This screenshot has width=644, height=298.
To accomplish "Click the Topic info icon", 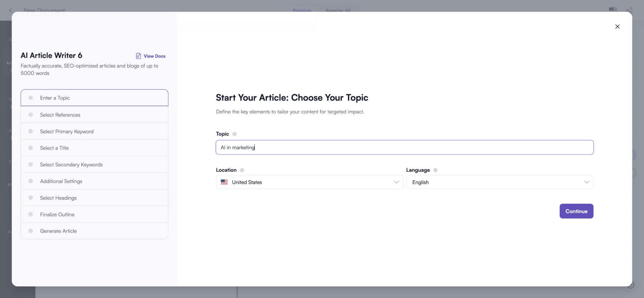I will [234, 134].
